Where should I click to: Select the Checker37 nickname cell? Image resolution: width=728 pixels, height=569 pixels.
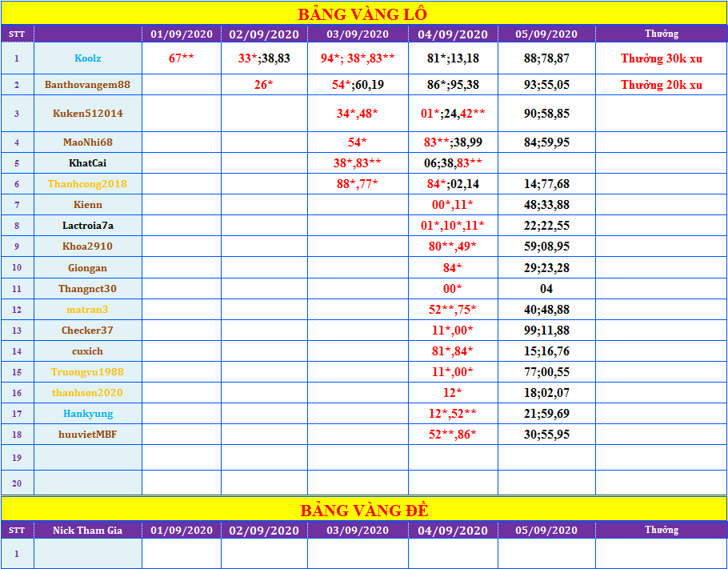[x=88, y=331]
